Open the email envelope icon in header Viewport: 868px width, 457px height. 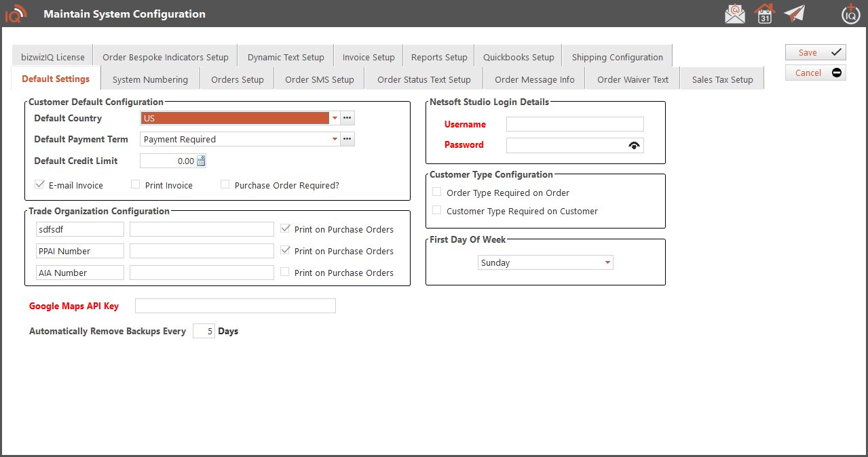(734, 14)
